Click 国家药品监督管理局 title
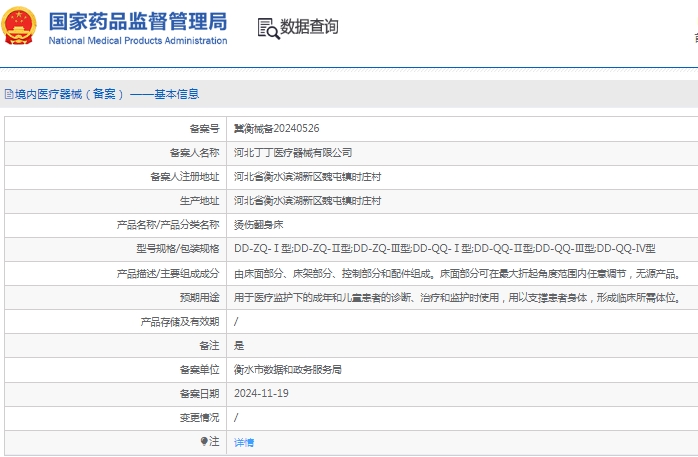Image resolution: width=698 pixels, height=457 pixels. click(138, 21)
